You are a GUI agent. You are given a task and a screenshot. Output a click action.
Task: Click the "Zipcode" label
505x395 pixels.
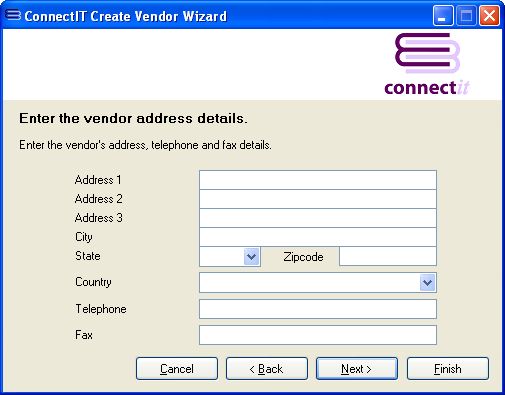(303, 257)
